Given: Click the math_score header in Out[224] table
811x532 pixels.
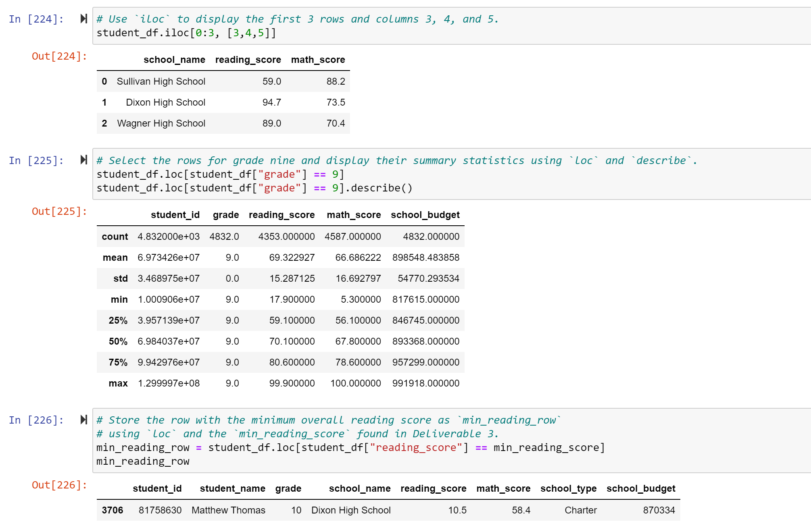Looking at the screenshot, I should coord(318,60).
